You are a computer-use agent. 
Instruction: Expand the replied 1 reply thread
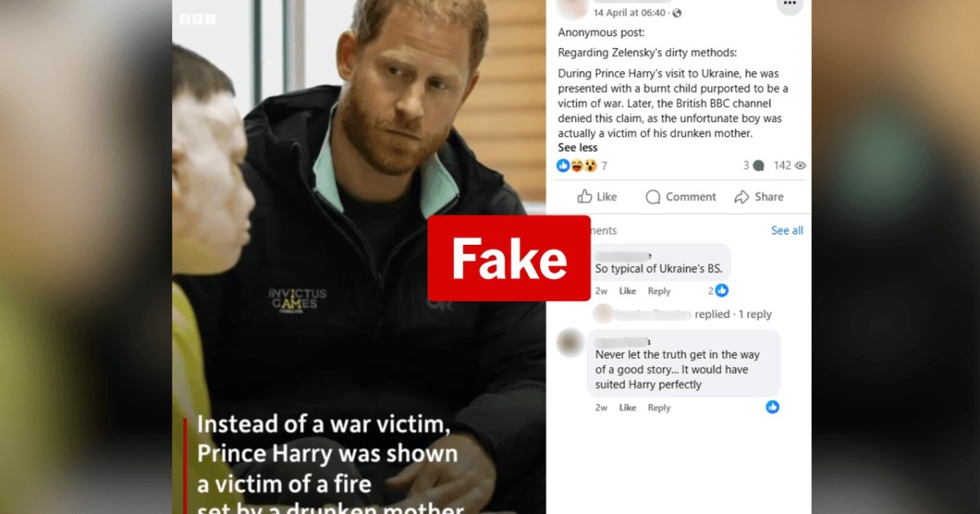coord(733,314)
